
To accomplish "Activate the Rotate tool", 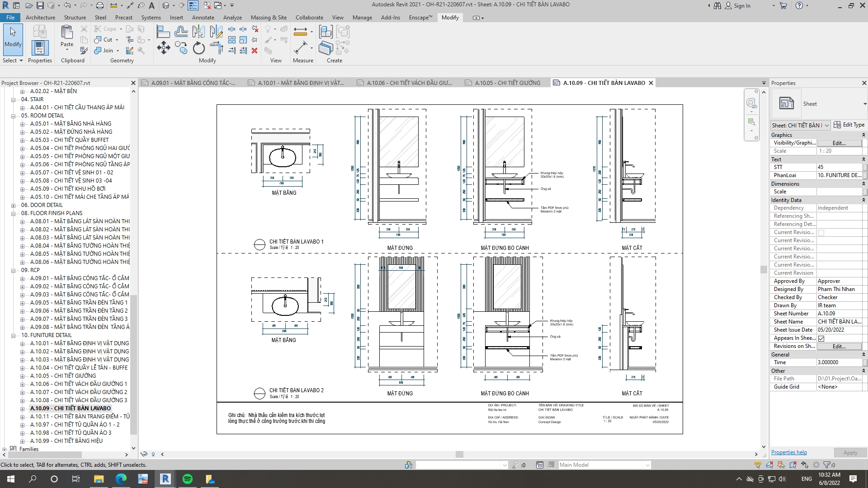I will [198, 47].
